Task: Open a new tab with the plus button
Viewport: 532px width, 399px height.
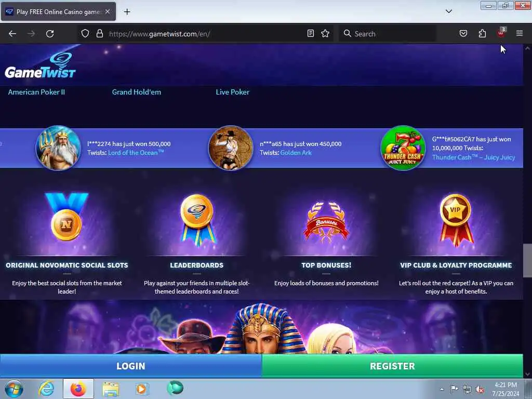Action: 127,12
